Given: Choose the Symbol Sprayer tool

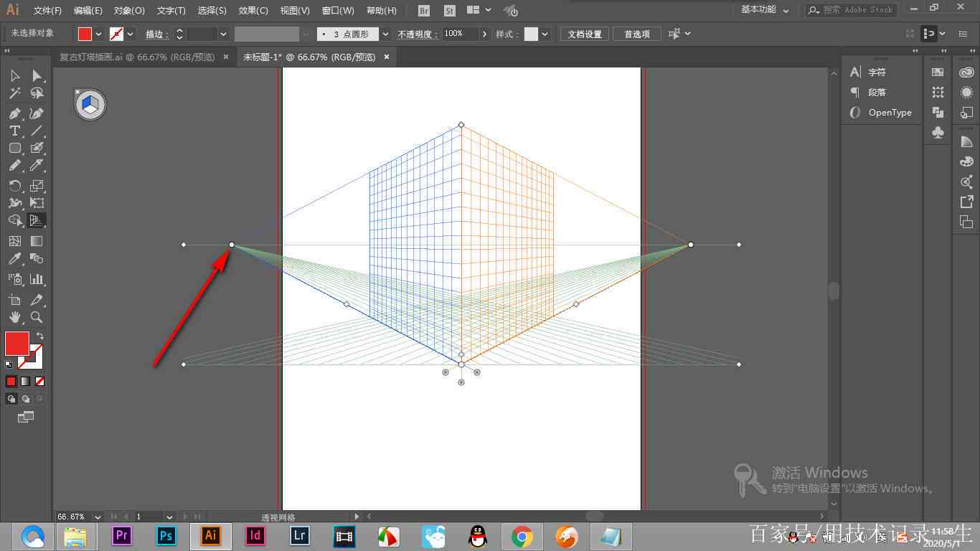Looking at the screenshot, I should tap(14, 279).
